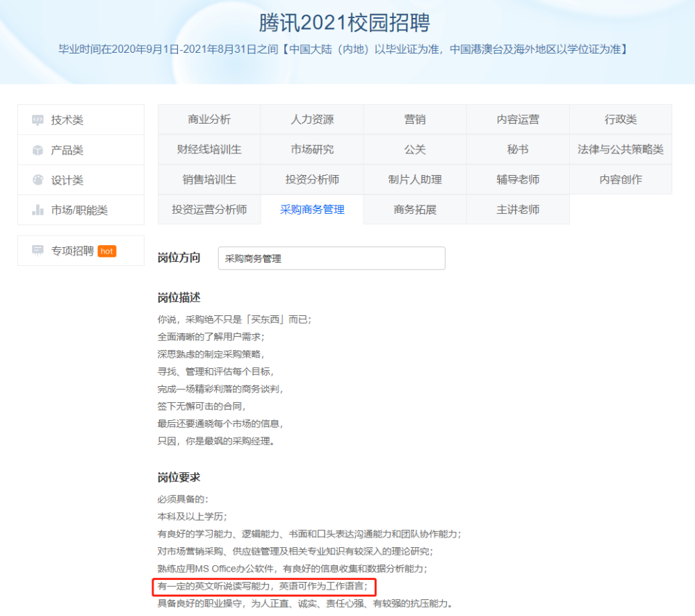Click the 岗位方向 label
Image resolution: width=695 pixels, height=616 pixels.
click(x=179, y=258)
